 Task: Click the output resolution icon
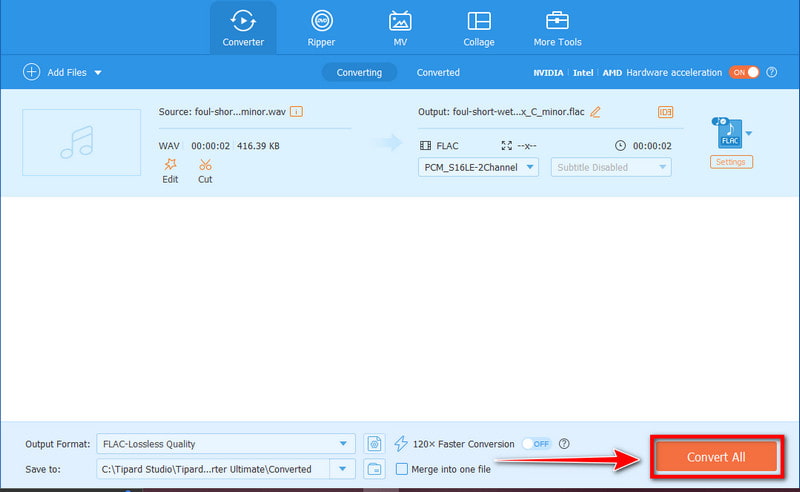(506, 146)
